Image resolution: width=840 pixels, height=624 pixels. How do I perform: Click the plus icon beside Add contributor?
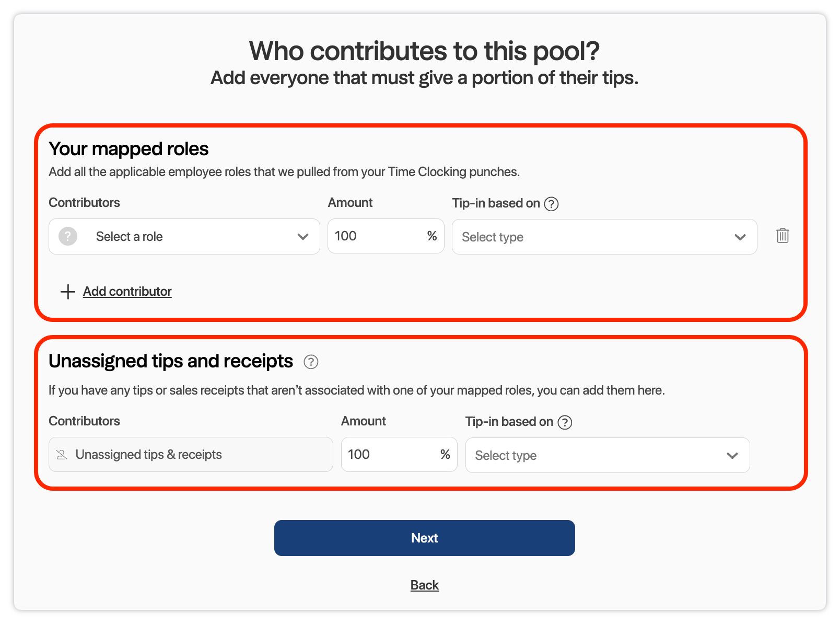[68, 292]
